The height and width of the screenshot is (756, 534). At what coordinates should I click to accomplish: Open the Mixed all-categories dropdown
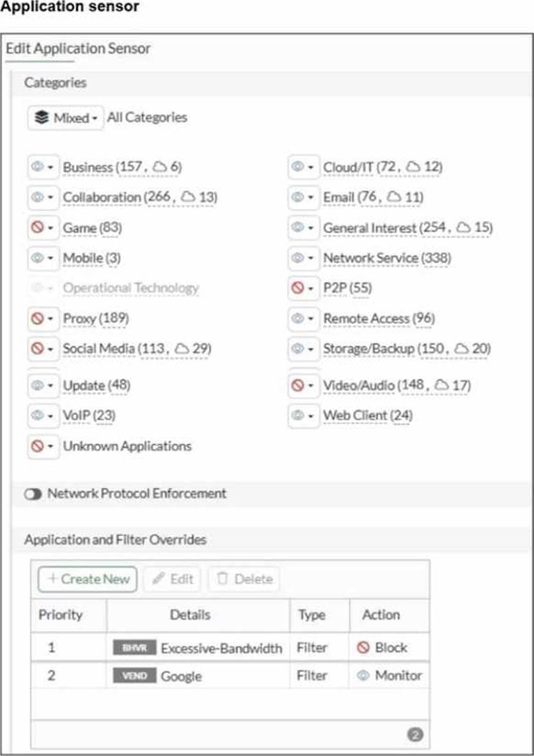65,118
